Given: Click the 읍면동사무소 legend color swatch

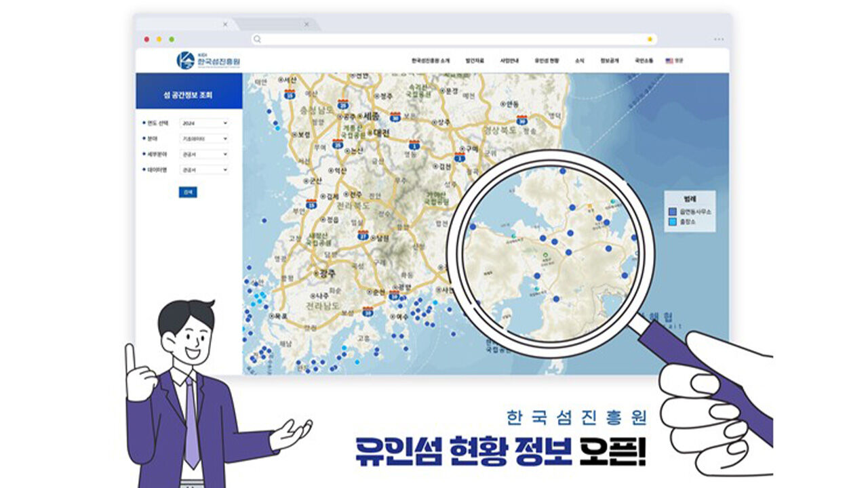Looking at the screenshot, I should [672, 212].
